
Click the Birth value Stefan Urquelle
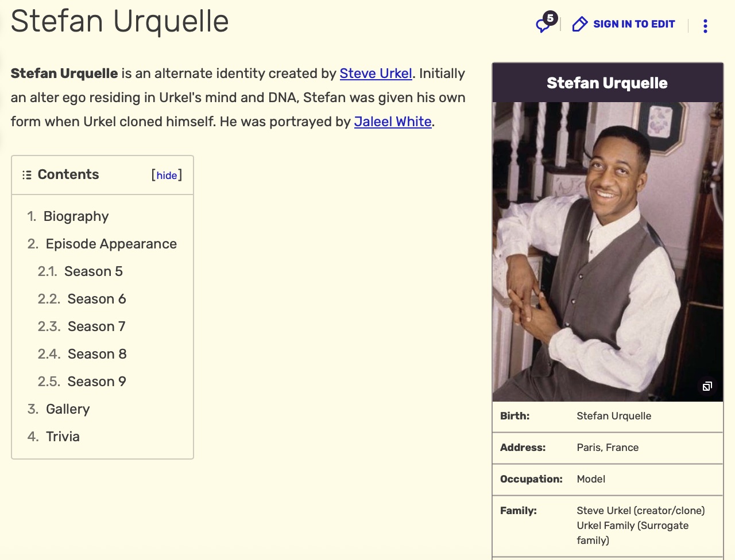click(x=614, y=416)
